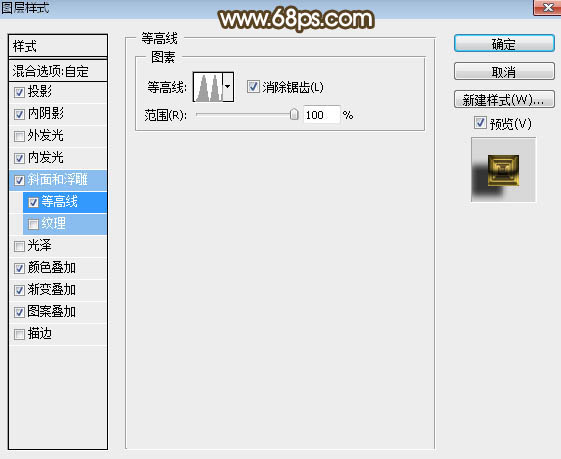Click the gold style preview thumbnail
Image resolution: width=561 pixels, height=459 pixels.
(503, 170)
